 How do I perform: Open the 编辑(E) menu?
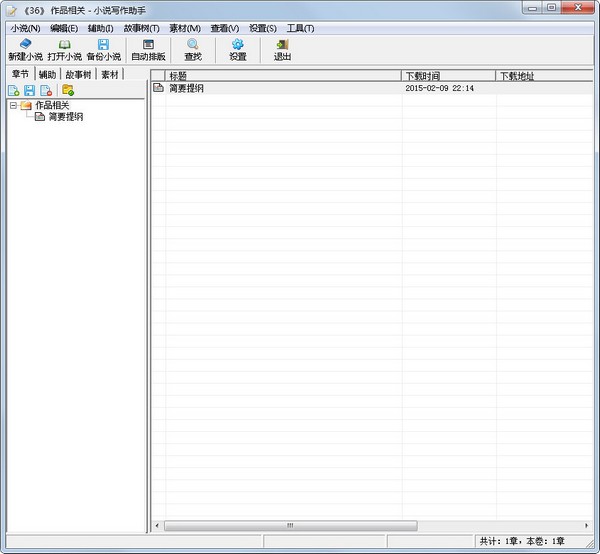point(64,28)
